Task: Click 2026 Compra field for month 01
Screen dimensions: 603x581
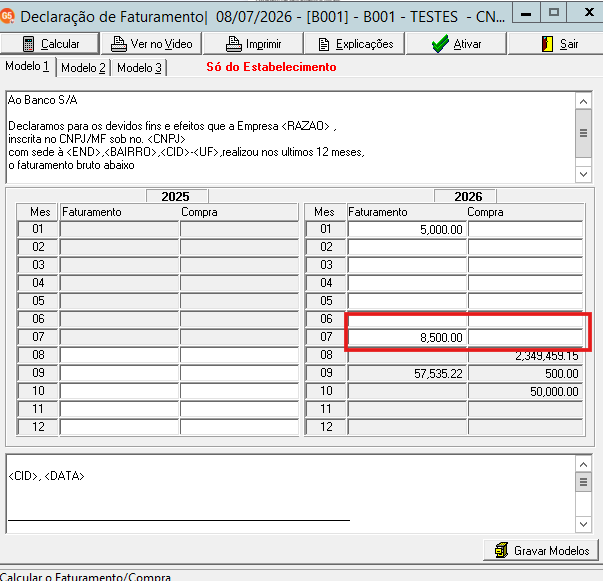Action: click(x=525, y=230)
